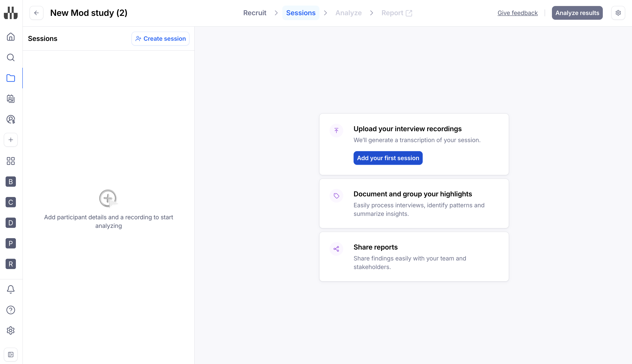
Task: Open search from the sidebar
Action: (11, 57)
